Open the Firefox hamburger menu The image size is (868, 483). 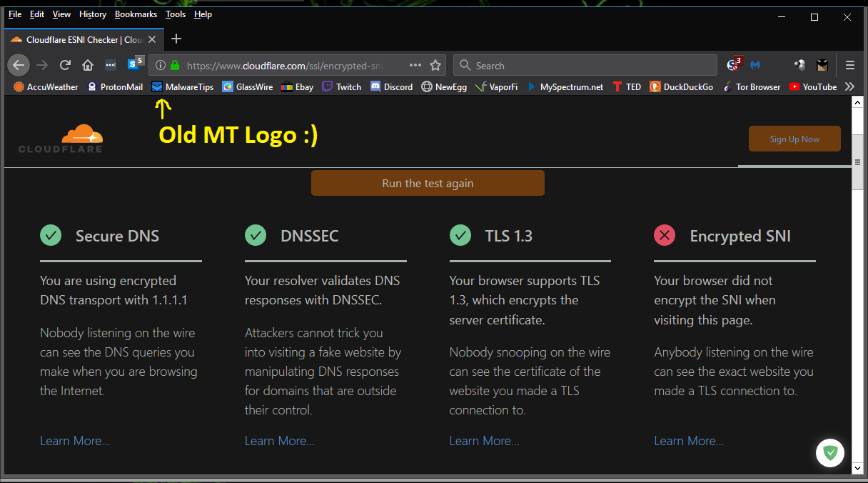pyautogui.click(x=850, y=65)
